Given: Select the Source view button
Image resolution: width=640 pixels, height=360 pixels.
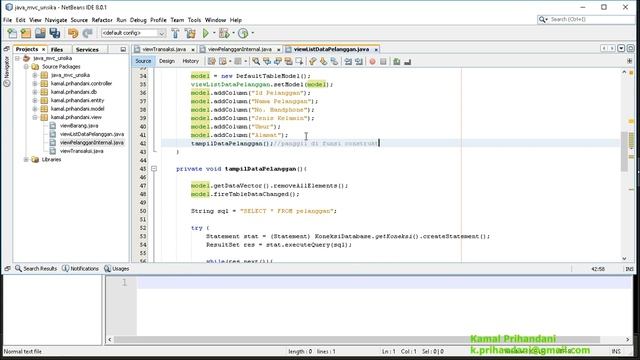Looking at the screenshot, I should [x=143, y=61].
